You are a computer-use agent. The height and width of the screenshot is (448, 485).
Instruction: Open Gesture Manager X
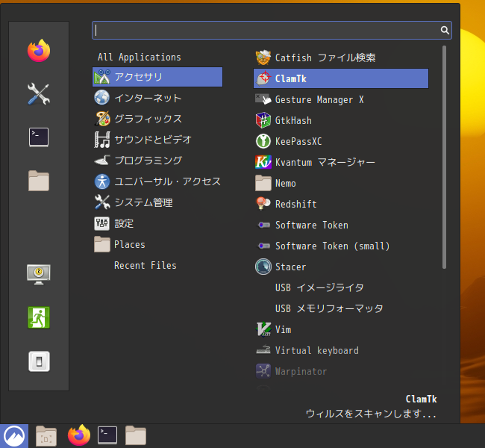pos(341,99)
